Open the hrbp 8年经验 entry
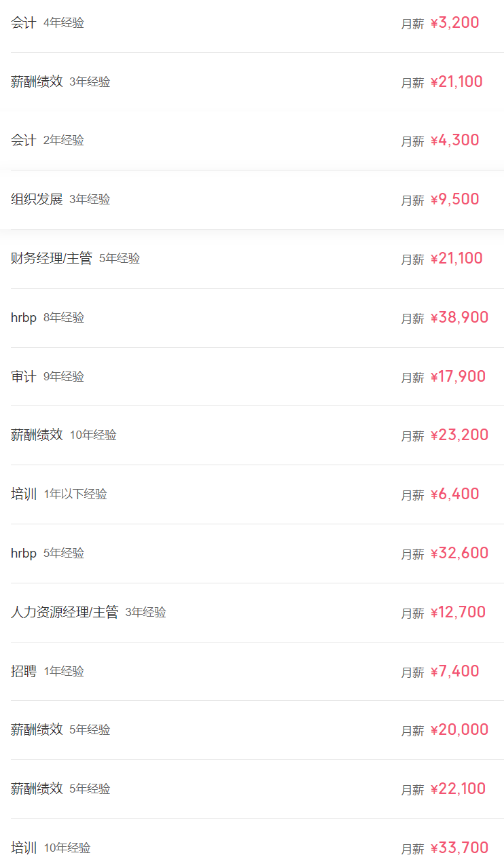 tap(24, 317)
